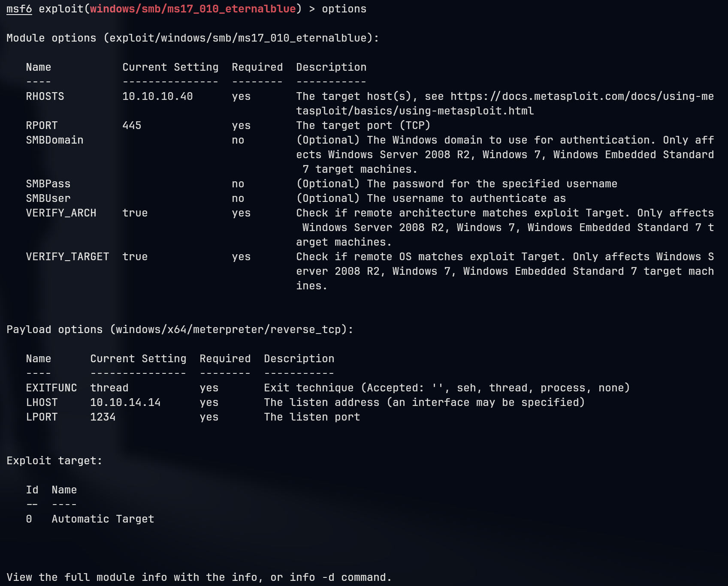Click the RHOSTS value 10.10.10.40
Screen dimensions: 728x586
(x=157, y=96)
